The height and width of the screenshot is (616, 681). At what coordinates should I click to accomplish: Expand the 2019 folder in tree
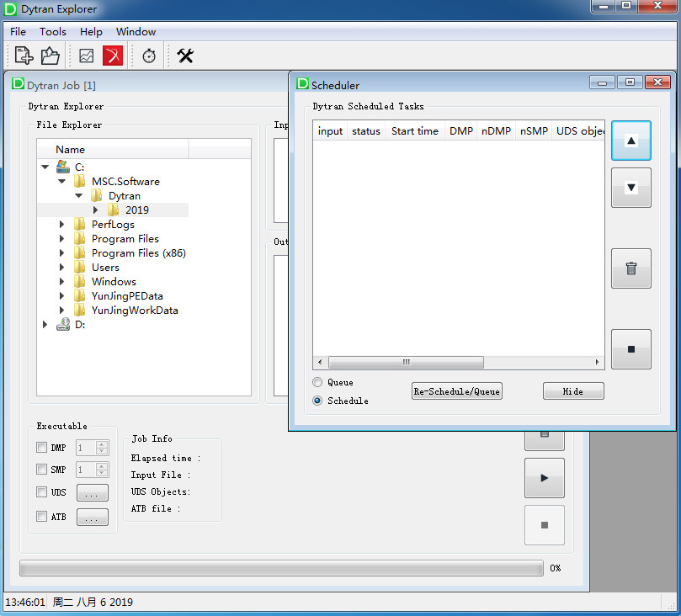point(96,210)
